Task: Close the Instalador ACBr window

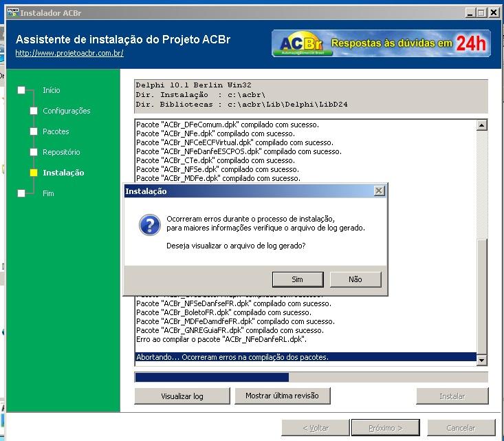Action: pyautogui.click(x=494, y=13)
